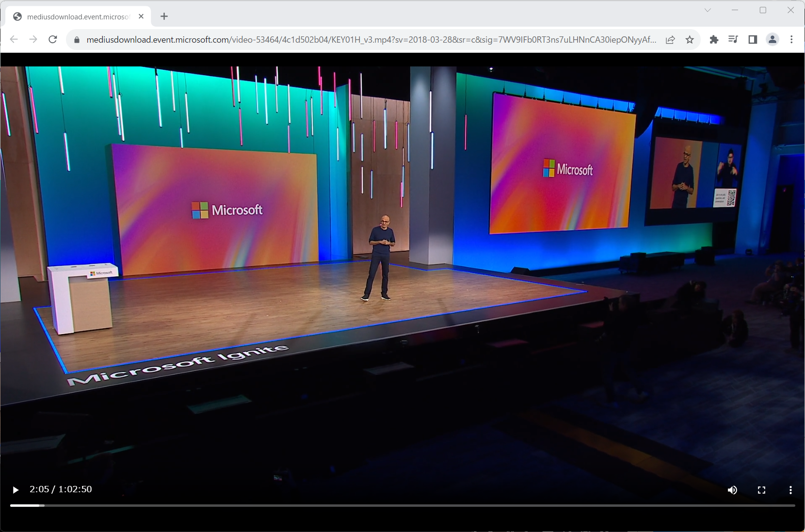The image size is (805, 532).
Task: Close the Chrome window
Action: (790, 10)
